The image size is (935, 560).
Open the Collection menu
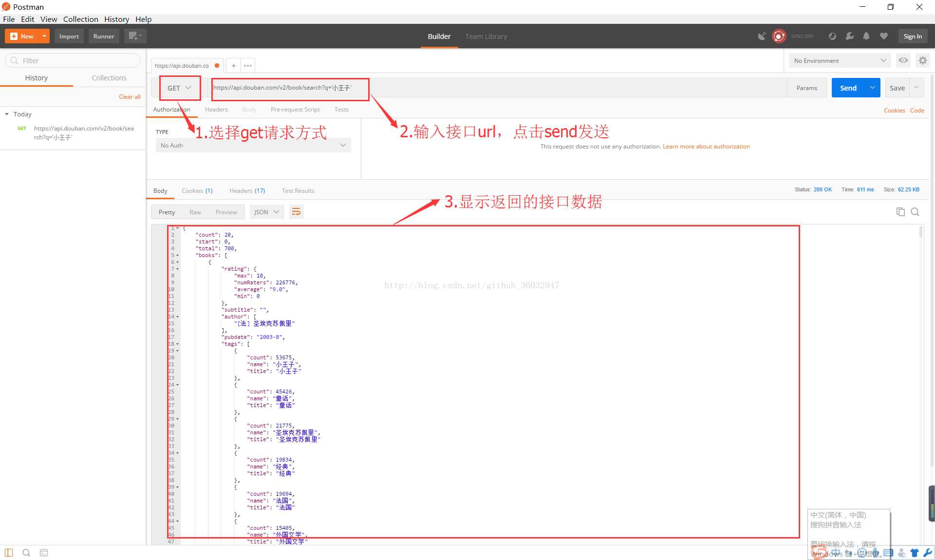81,19
